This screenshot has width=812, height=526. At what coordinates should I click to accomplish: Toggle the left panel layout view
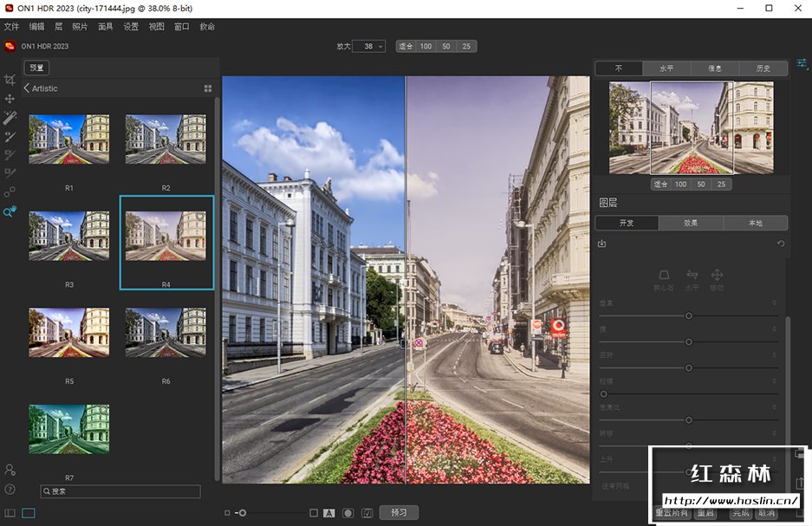point(10,513)
